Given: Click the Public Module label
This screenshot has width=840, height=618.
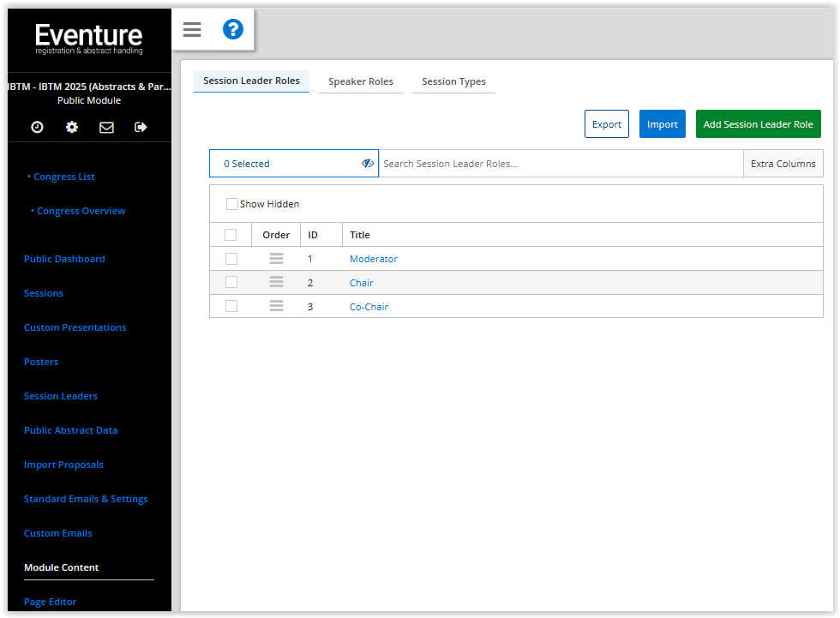Looking at the screenshot, I should tap(89, 100).
